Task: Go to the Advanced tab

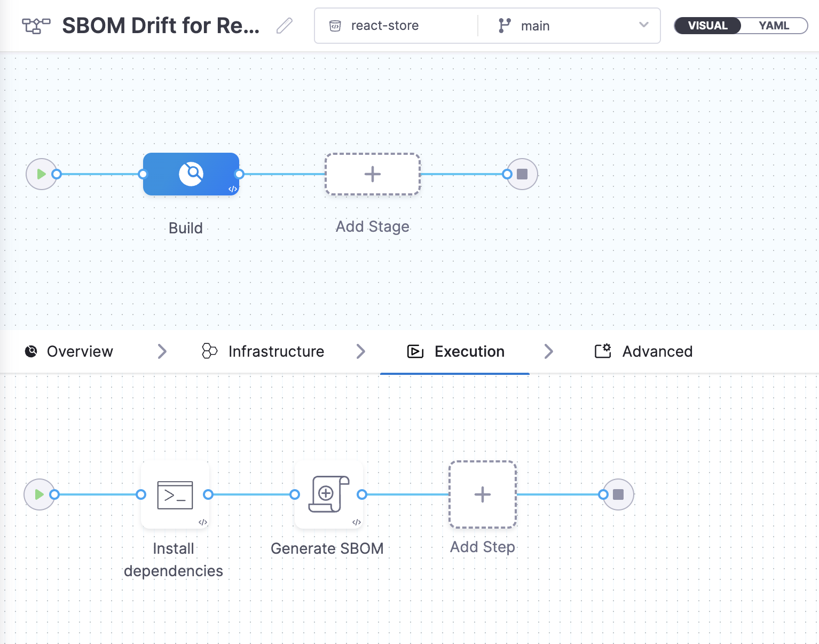Action: coord(643,351)
